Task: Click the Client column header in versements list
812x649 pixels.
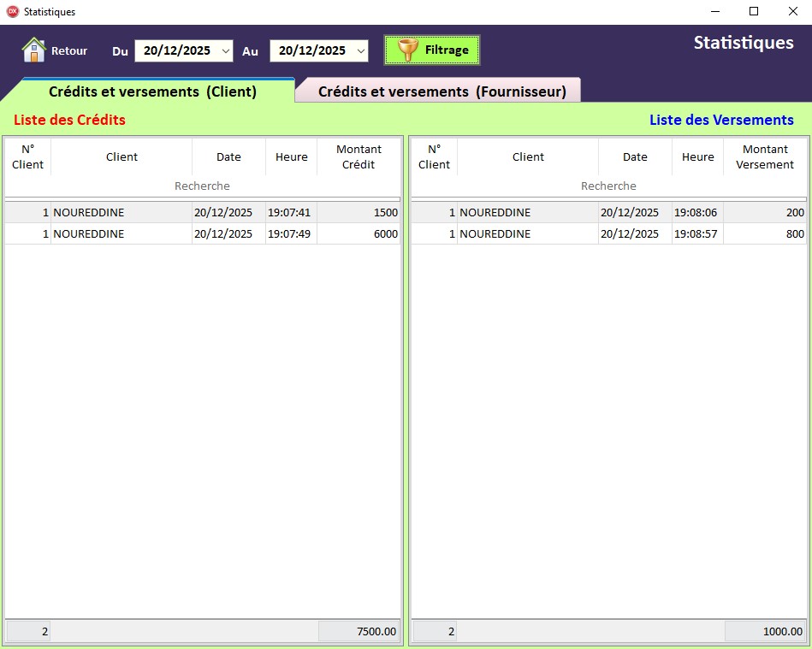Action: click(x=528, y=156)
